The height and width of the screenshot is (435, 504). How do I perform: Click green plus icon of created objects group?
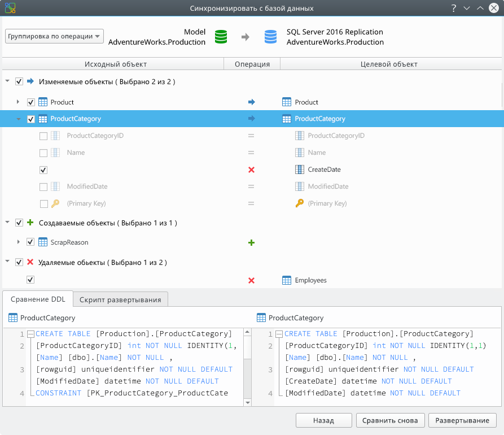[30, 223]
